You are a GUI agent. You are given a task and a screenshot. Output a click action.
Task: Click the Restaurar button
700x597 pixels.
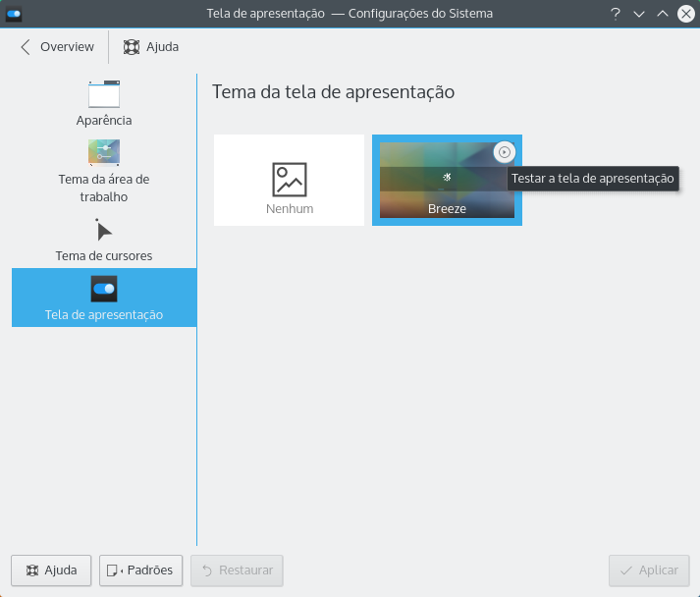(237, 570)
